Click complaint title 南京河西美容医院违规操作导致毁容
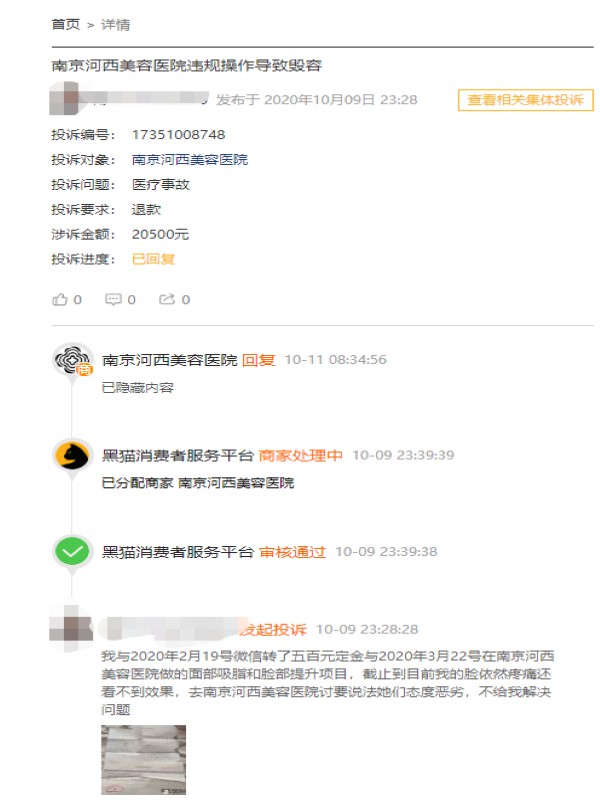 point(187,65)
